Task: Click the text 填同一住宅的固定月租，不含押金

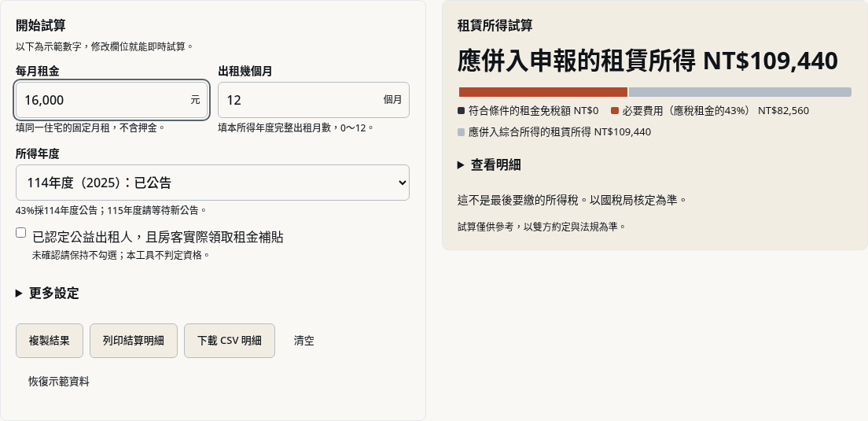Action: pos(90,127)
